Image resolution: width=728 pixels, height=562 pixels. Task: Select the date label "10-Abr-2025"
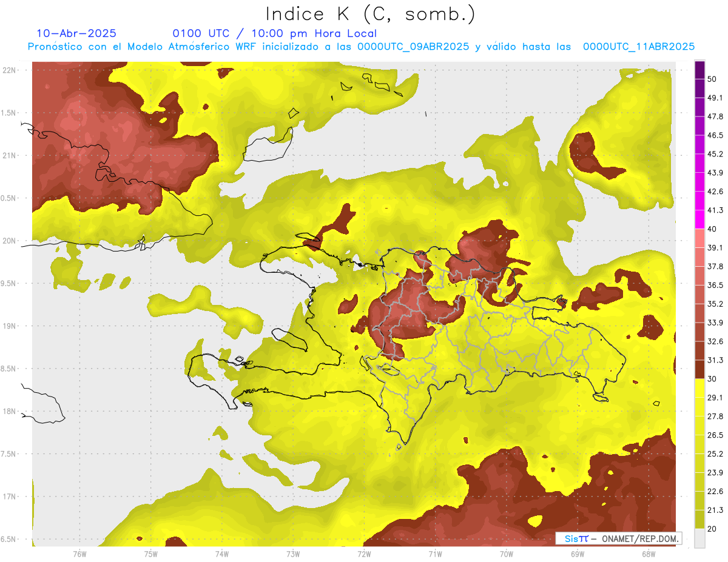point(76,33)
